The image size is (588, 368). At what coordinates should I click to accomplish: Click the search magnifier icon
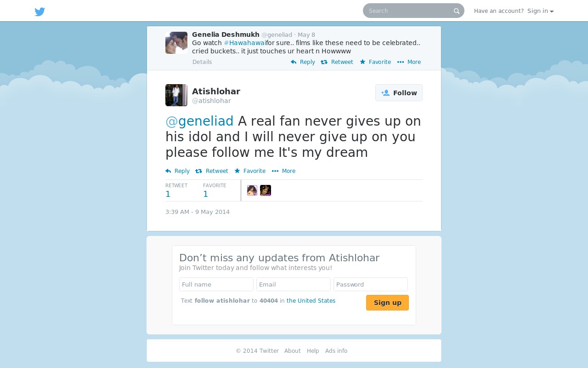click(457, 11)
